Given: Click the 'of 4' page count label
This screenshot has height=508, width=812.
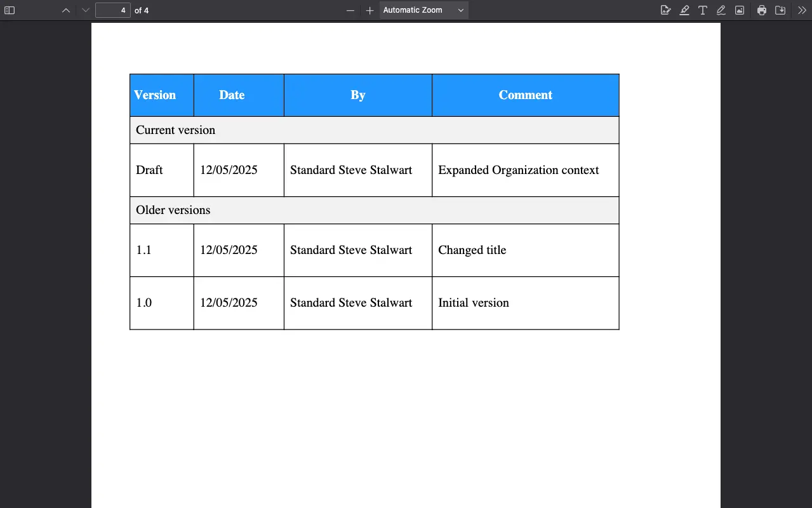Looking at the screenshot, I should coord(142,10).
